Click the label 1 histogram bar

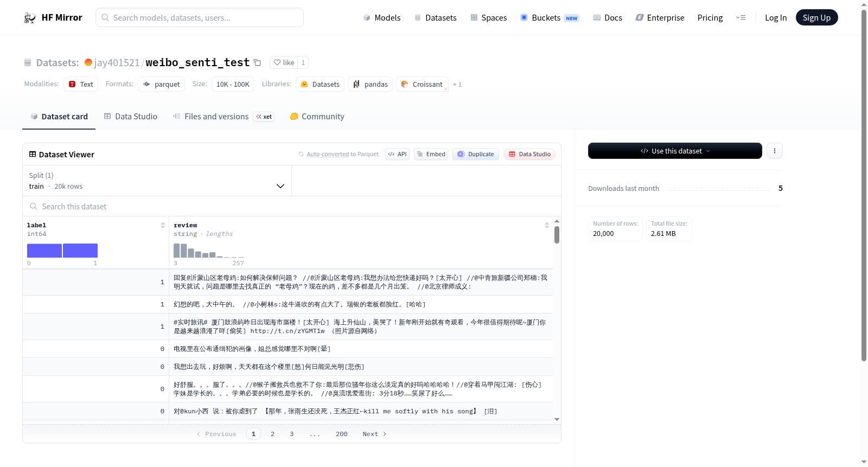click(x=80, y=251)
